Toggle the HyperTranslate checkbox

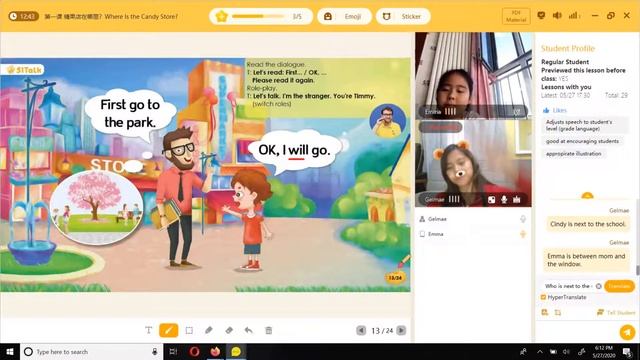click(x=543, y=297)
